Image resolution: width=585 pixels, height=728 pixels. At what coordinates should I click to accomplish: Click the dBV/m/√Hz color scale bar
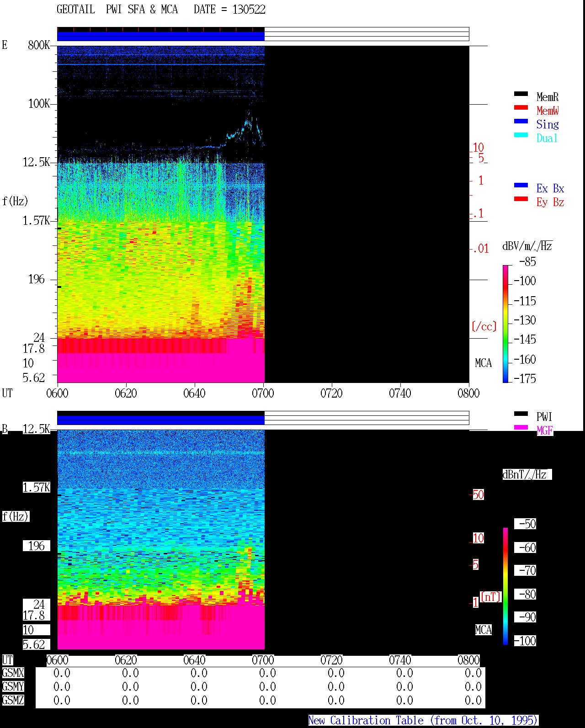point(505,324)
